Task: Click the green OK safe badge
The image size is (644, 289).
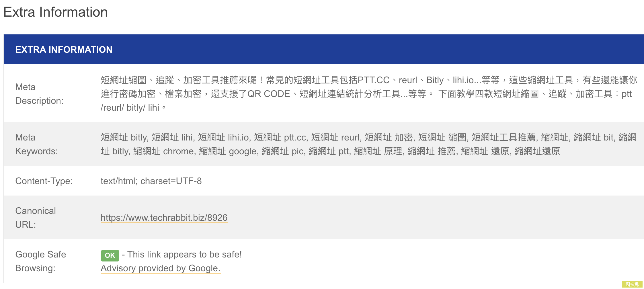Action: click(x=110, y=255)
